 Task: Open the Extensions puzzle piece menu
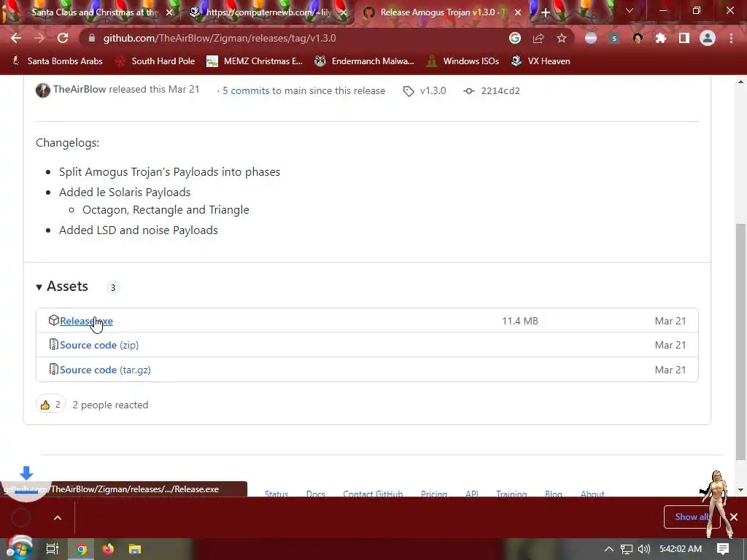click(x=661, y=38)
